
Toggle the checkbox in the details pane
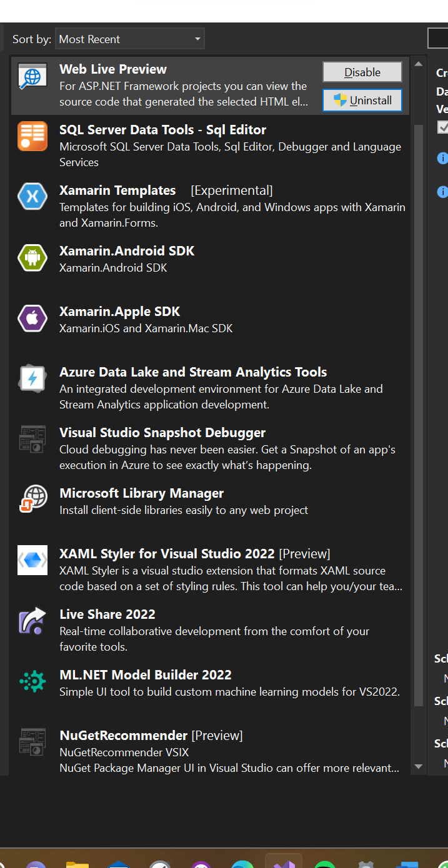coord(443,127)
